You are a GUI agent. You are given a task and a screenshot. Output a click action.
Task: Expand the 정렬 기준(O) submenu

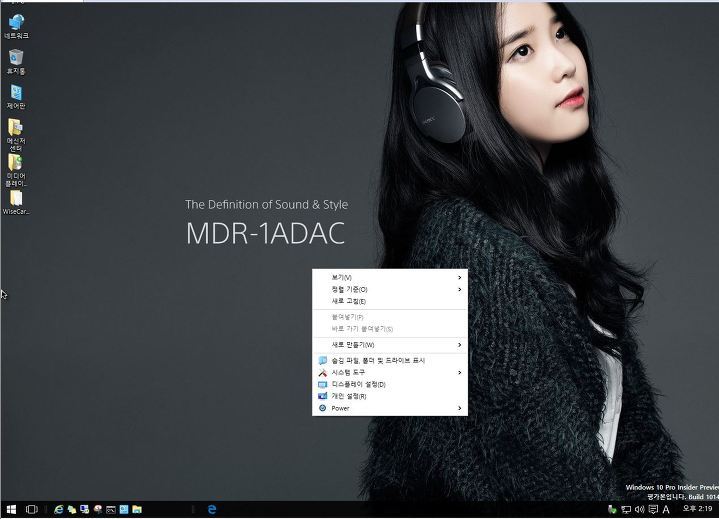pyautogui.click(x=390, y=289)
